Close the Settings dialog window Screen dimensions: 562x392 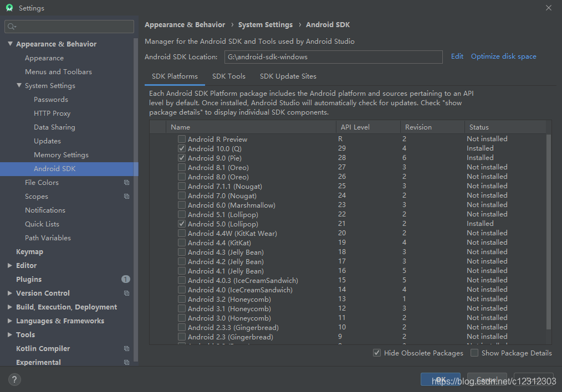tap(548, 8)
